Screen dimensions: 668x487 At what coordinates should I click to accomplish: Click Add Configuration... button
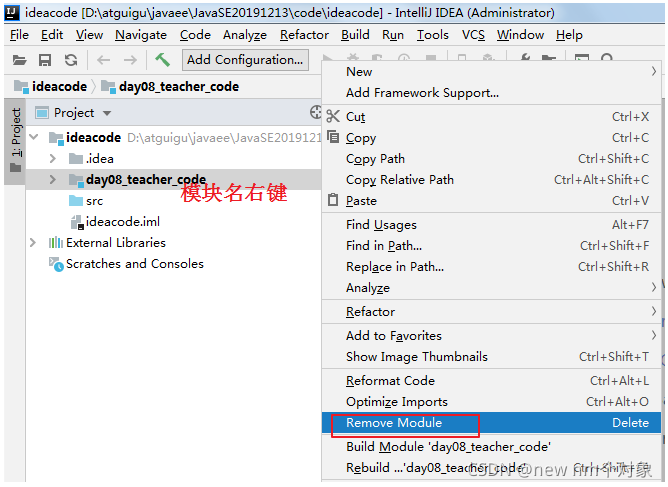tap(245, 60)
